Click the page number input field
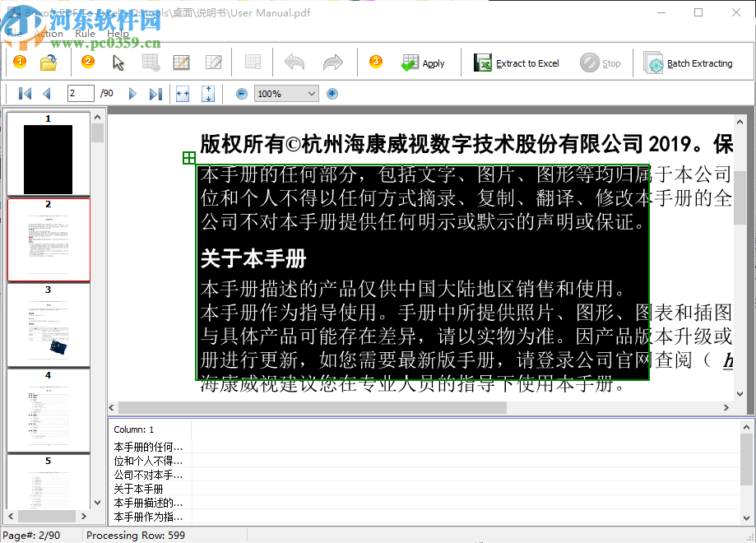 point(79,93)
